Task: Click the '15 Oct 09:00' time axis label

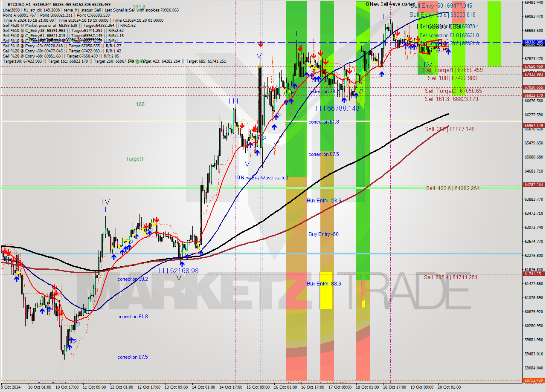Action: (x=258, y=387)
